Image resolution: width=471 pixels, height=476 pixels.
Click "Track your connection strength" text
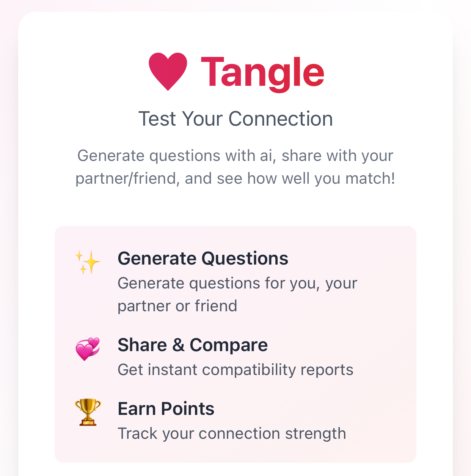[x=232, y=433]
